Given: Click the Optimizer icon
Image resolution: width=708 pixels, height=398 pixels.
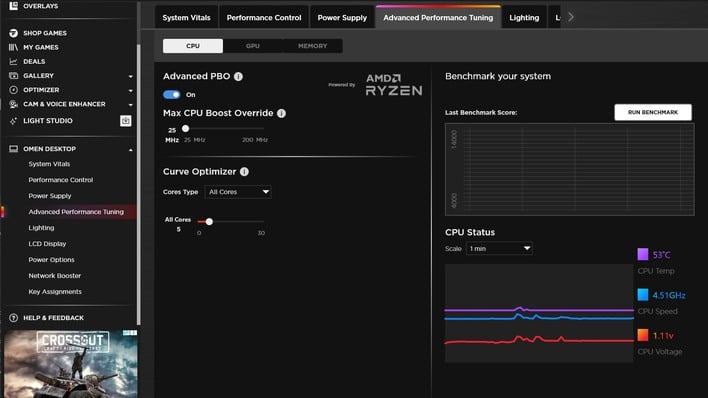Looking at the screenshot, I should pyautogui.click(x=14, y=90).
